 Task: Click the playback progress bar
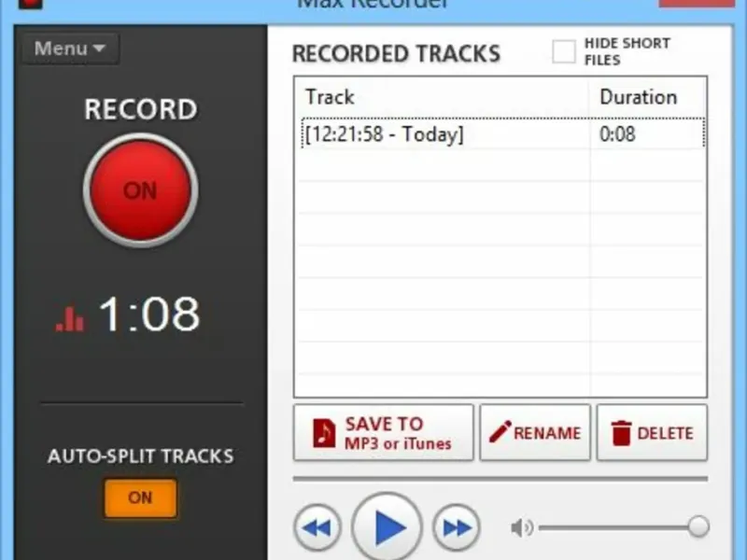tap(500, 479)
